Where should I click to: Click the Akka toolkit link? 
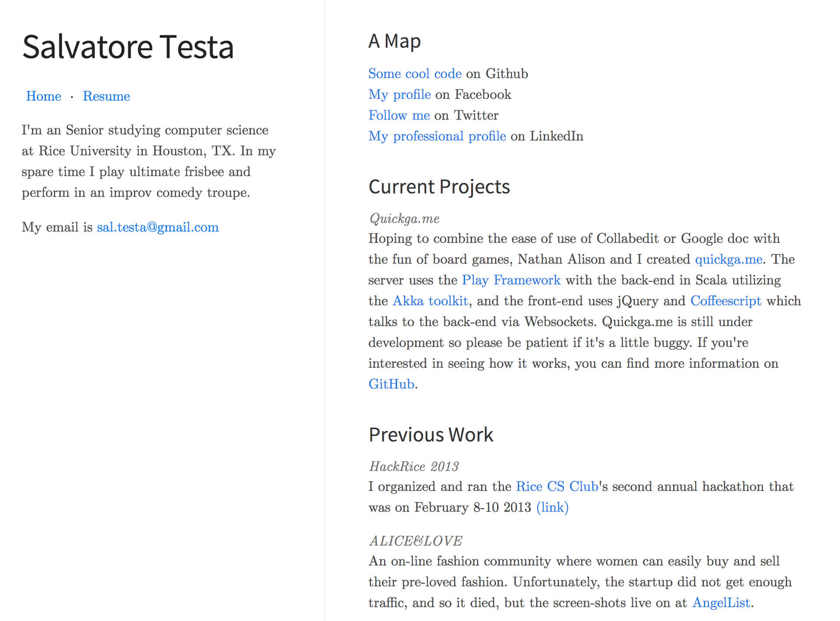pos(430,301)
